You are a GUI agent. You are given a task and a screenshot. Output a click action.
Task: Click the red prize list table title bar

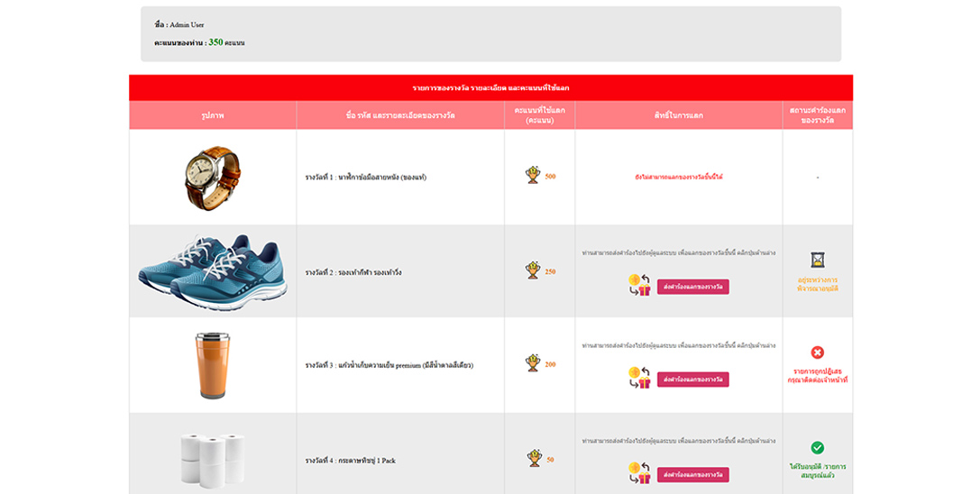(490, 87)
